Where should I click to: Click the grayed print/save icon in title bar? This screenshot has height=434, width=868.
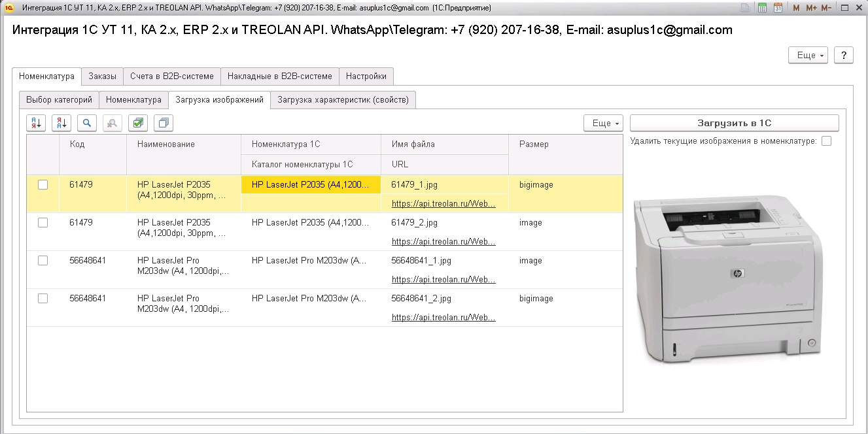[745, 8]
